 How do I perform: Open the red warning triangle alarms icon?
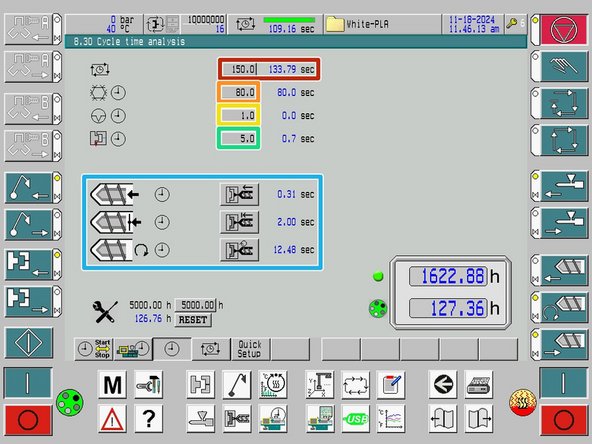[112, 419]
